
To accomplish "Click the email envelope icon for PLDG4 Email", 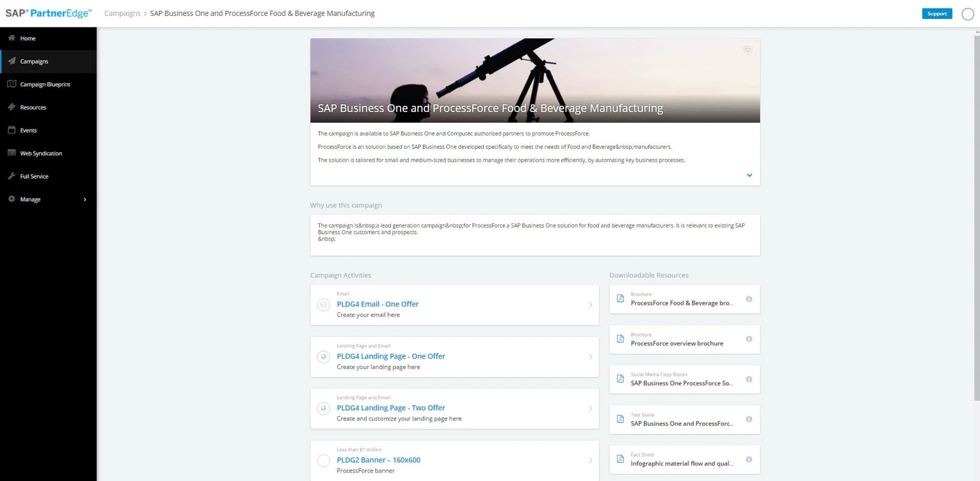I will coord(323,305).
